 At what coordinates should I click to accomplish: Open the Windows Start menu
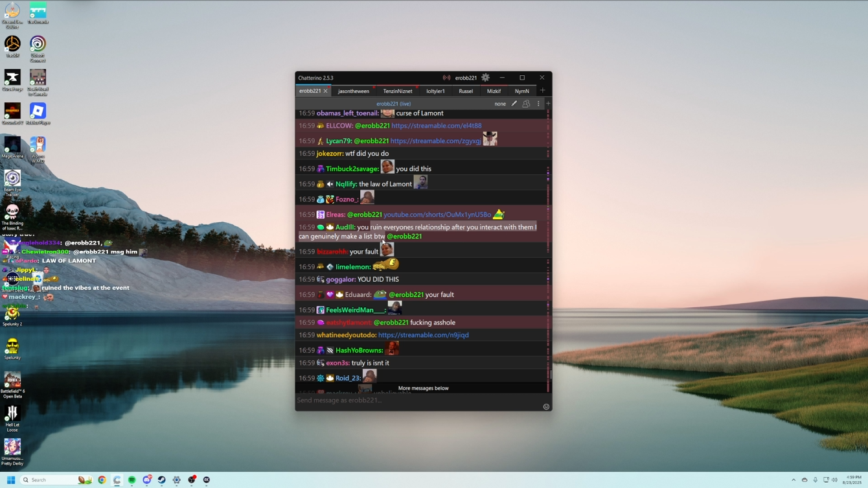11,480
